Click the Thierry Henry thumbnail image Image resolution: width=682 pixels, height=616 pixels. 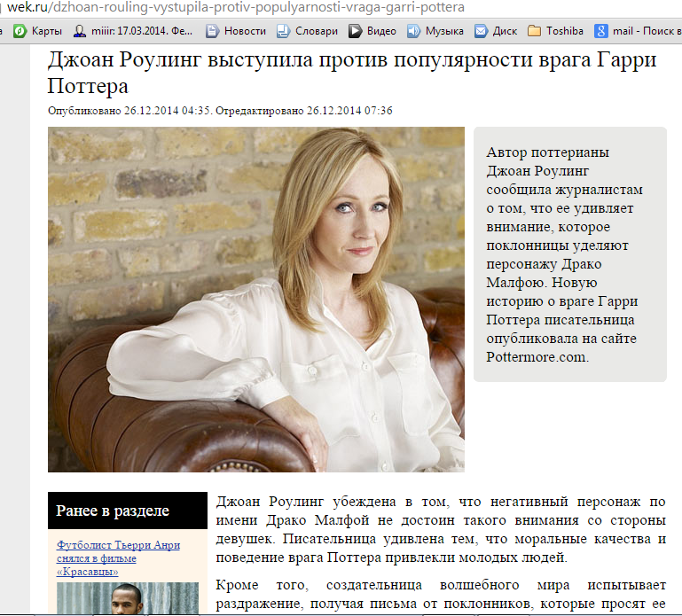coord(128,598)
